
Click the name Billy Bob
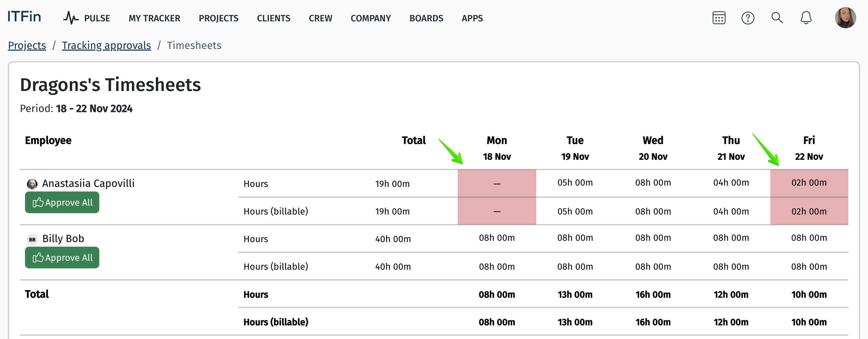[63, 239]
